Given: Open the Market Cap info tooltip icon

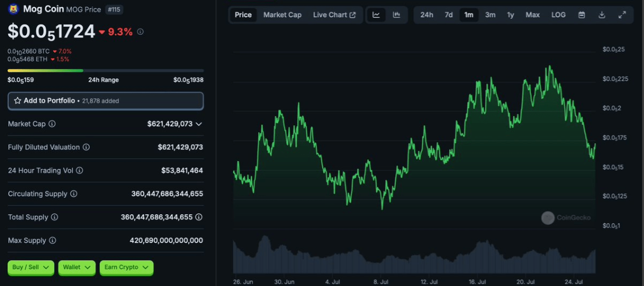Looking at the screenshot, I should (52, 124).
